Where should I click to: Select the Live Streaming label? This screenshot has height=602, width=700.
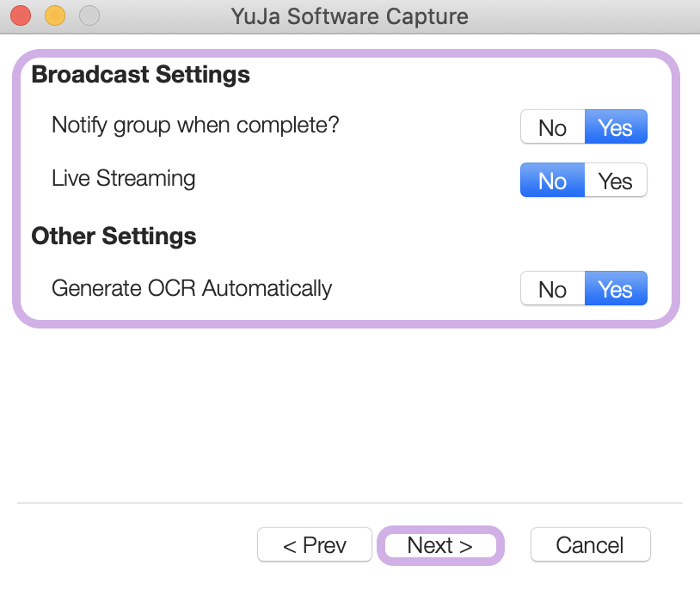coord(124,179)
